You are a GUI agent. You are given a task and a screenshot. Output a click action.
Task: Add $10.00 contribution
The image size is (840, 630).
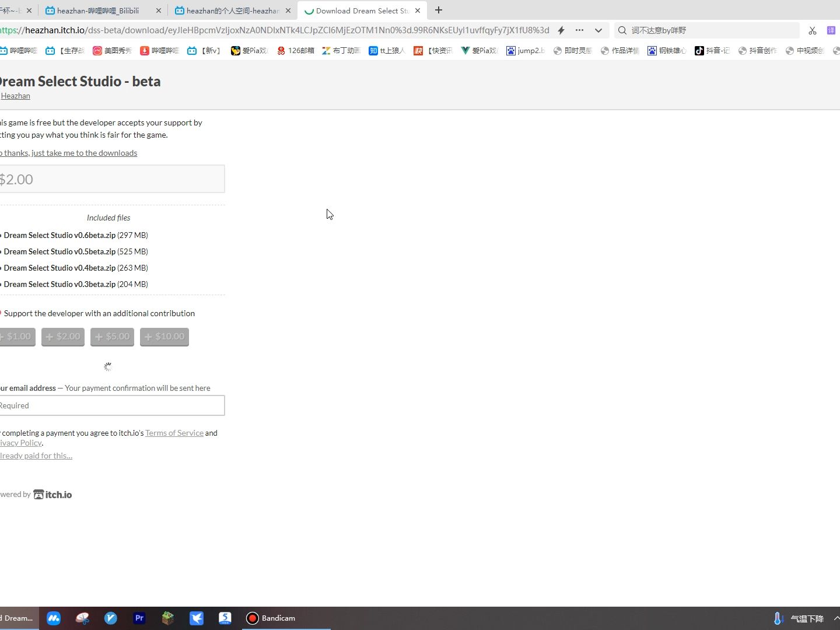point(164,337)
